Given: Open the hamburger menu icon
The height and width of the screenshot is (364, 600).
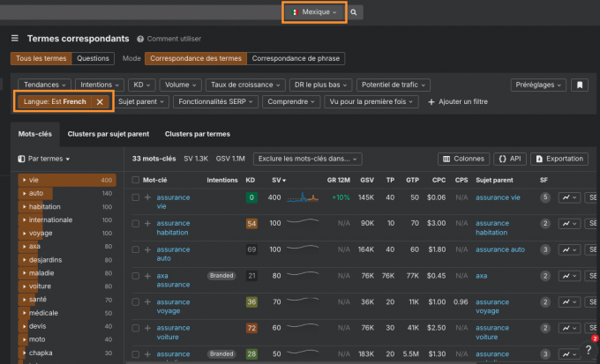Looking at the screenshot, I should (14, 39).
